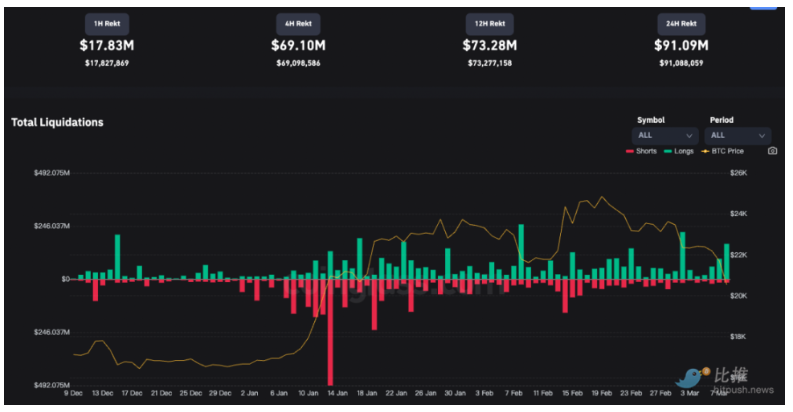Screen dimensions: 793x412
Task: Click the $17,827,869 exact amount
Action: click(x=107, y=63)
